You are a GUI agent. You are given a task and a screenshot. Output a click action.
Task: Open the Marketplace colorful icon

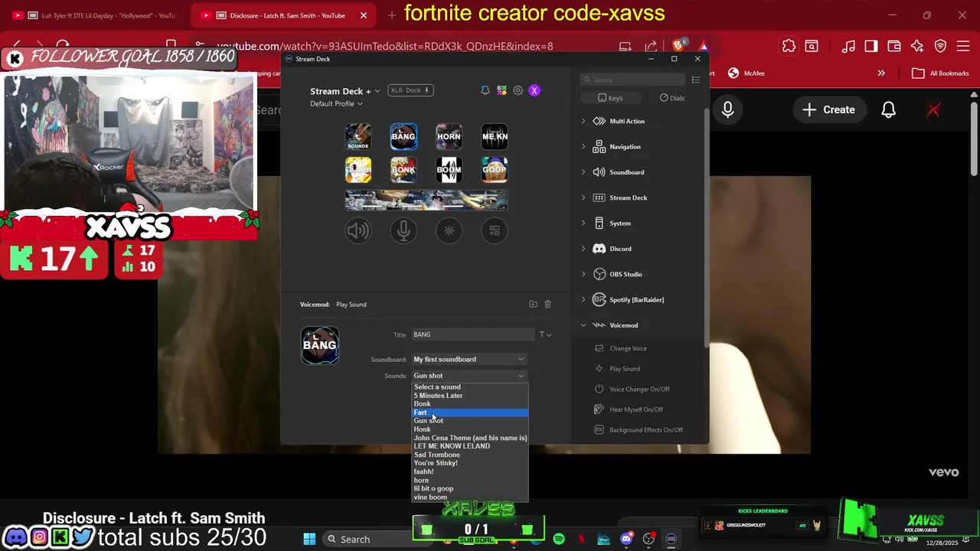point(501,90)
